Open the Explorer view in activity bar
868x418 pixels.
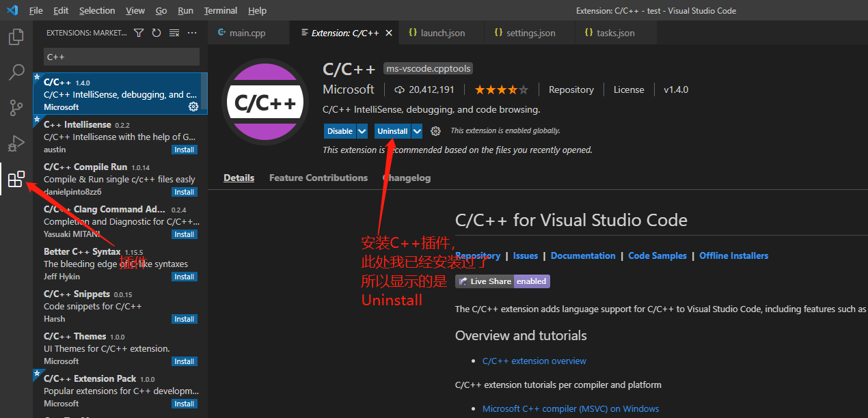(x=16, y=36)
